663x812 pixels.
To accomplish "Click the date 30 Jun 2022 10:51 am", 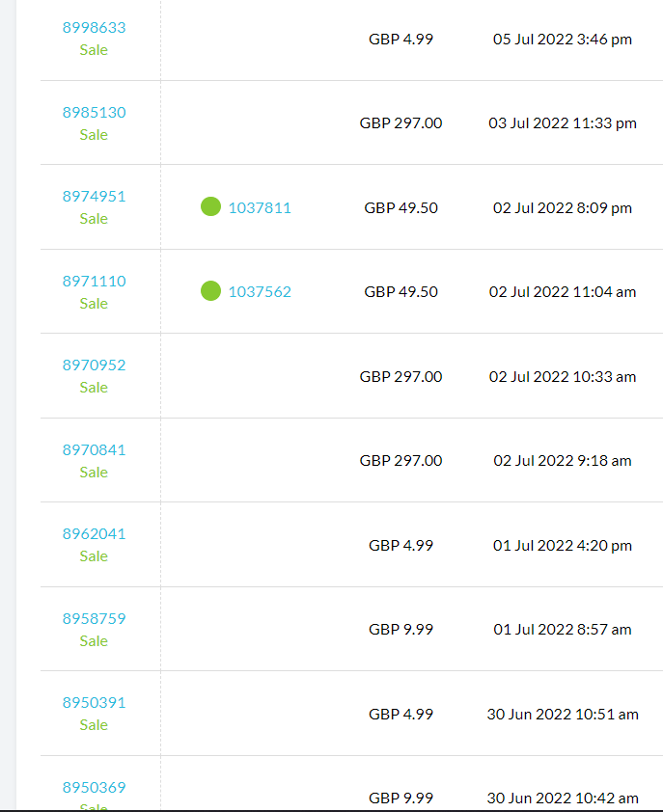I will tap(563, 714).
